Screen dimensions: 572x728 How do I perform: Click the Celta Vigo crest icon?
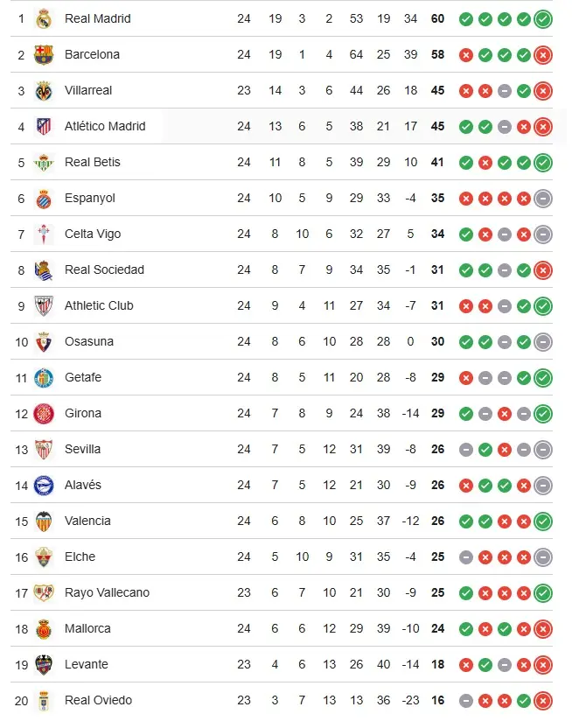point(44,234)
